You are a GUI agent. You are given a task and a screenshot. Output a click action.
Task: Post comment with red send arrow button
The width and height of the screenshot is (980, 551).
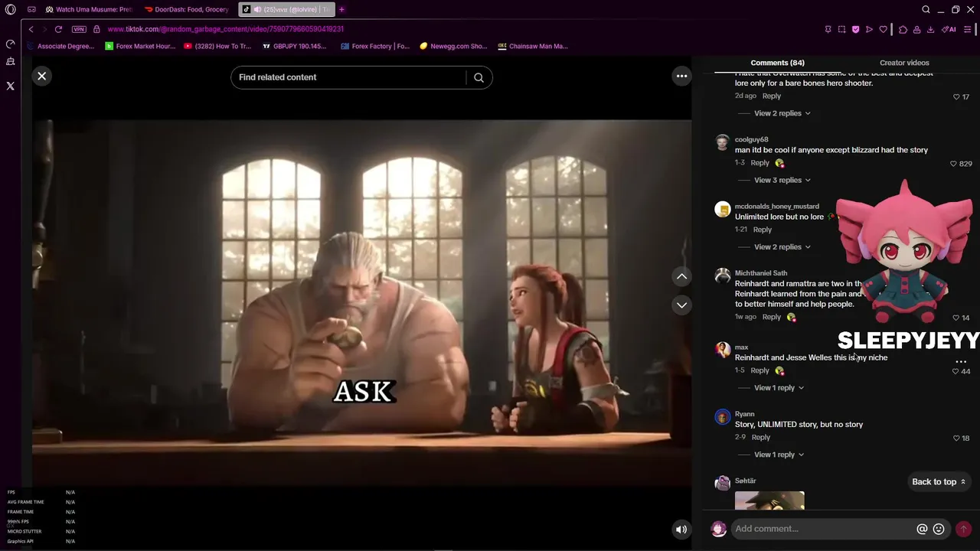(963, 529)
